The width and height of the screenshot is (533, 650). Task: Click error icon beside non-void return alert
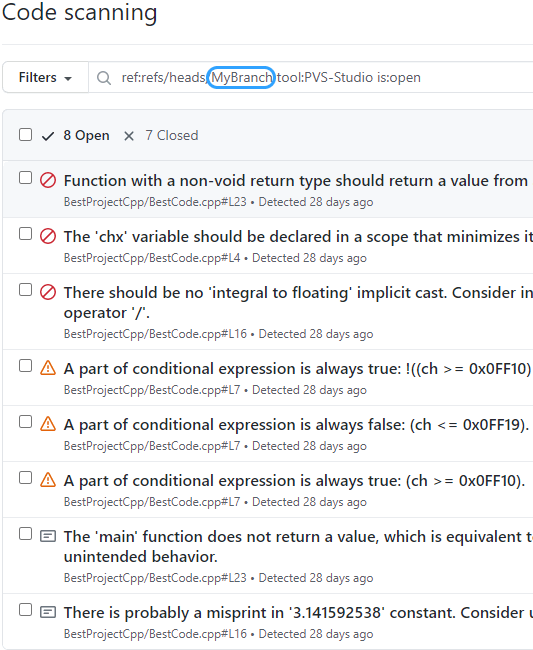point(48,180)
